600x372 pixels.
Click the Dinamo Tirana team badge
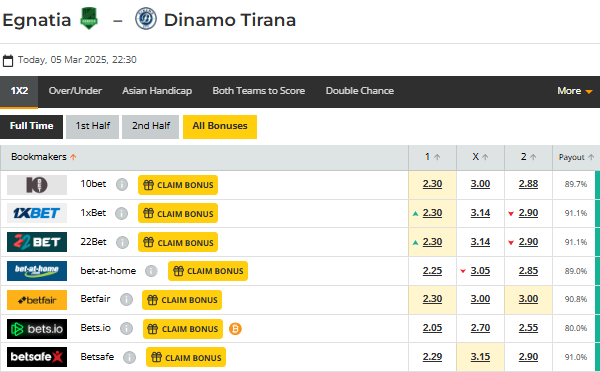pyautogui.click(x=146, y=18)
